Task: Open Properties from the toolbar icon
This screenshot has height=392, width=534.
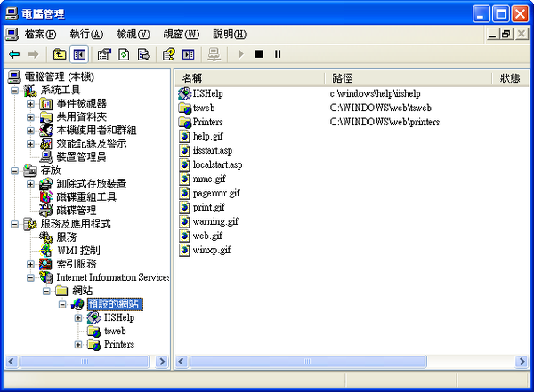Action: click(104, 54)
